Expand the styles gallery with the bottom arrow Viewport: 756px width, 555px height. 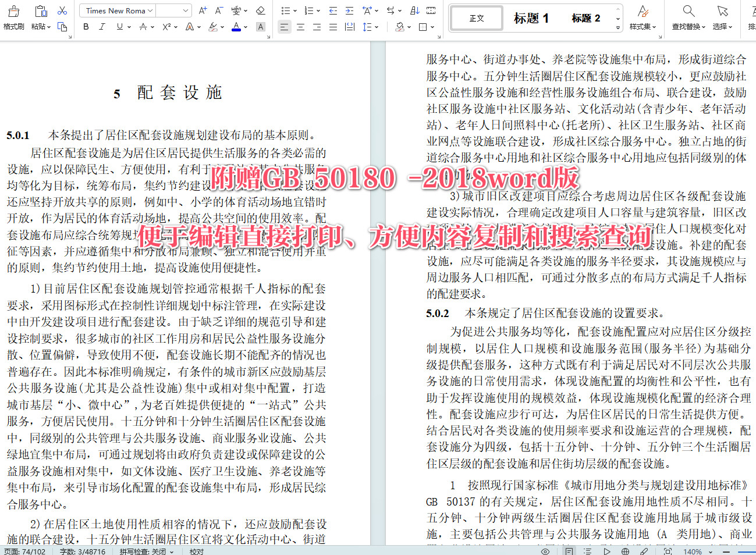point(618,28)
